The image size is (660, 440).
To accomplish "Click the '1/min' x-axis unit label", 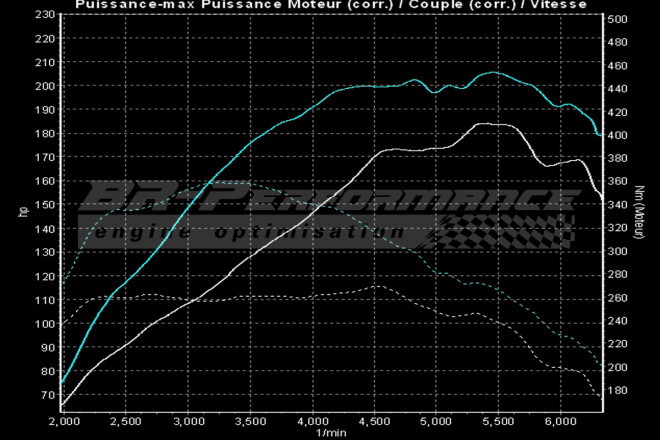I will tap(330, 433).
